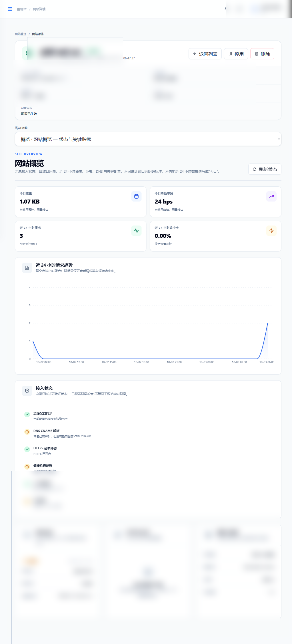Open the hamburger sidebar menu
The height and width of the screenshot is (644, 292).
coord(10,9)
